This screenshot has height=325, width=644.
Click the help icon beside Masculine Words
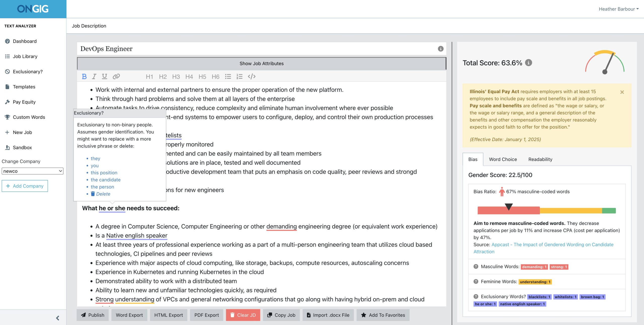pyautogui.click(x=476, y=266)
